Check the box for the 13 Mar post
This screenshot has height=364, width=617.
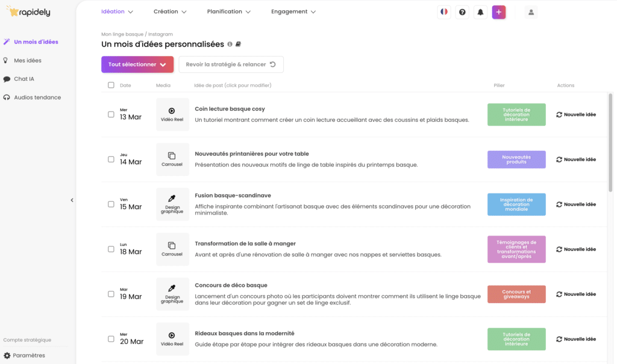pyautogui.click(x=111, y=115)
